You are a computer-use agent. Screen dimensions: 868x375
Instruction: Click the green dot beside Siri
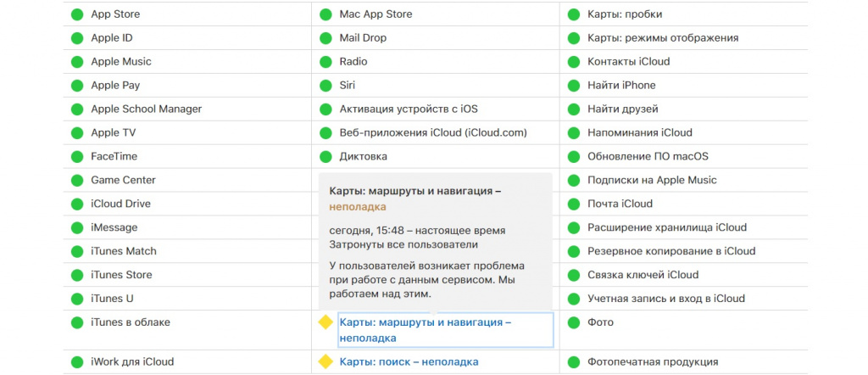(x=325, y=86)
